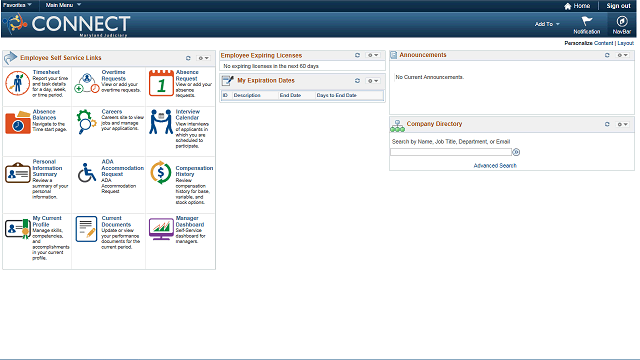Click the Sign out link
This screenshot has width=640, height=360.
point(618,6)
